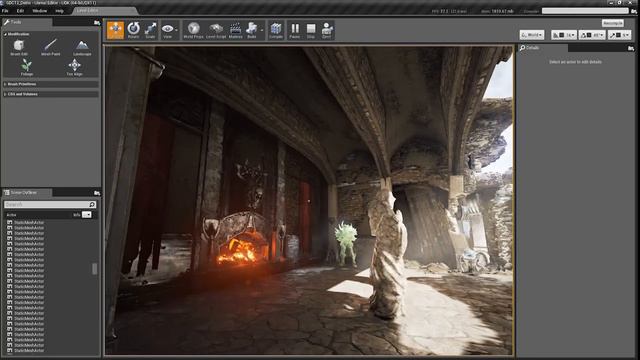The width and height of the screenshot is (640, 360).
Task: Expand the Brush Primitives section
Action: pos(51,84)
